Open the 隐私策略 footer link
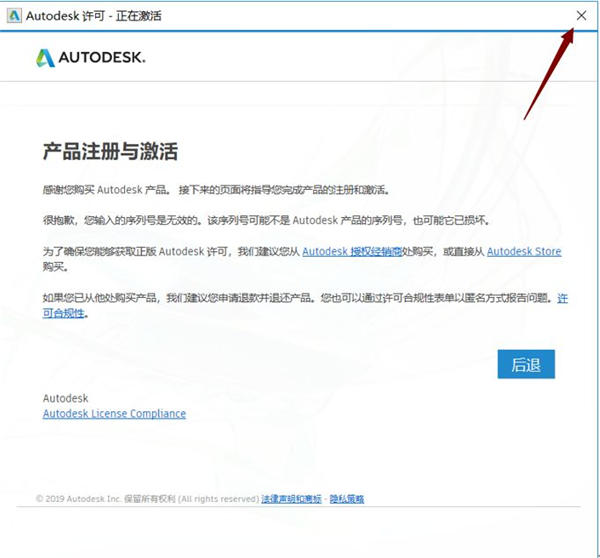The image size is (600, 558). click(347, 499)
